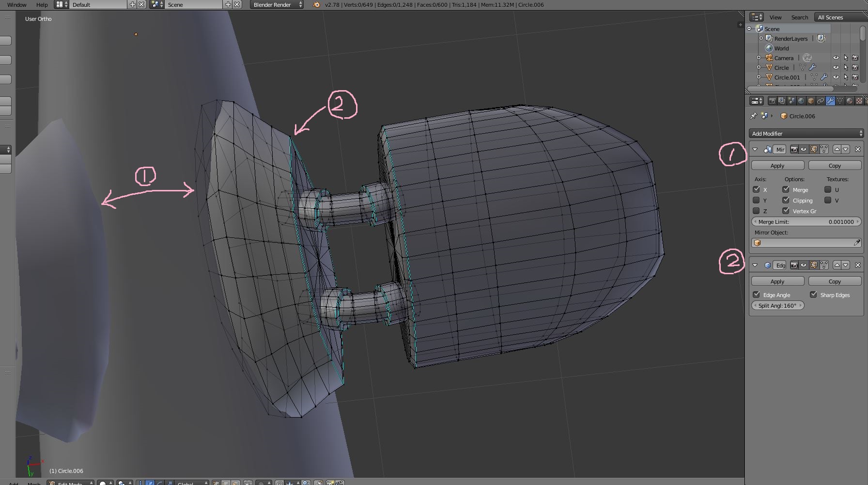868x485 pixels.
Task: Click the Mirror Object eyedropper icon
Action: 857,243
